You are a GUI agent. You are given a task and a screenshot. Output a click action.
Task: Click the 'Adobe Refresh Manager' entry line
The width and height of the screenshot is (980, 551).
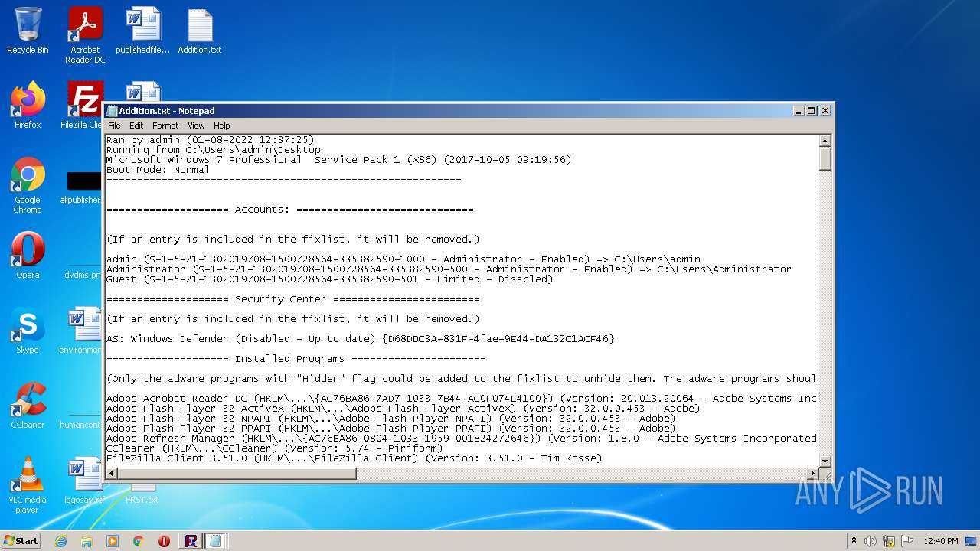462,439
